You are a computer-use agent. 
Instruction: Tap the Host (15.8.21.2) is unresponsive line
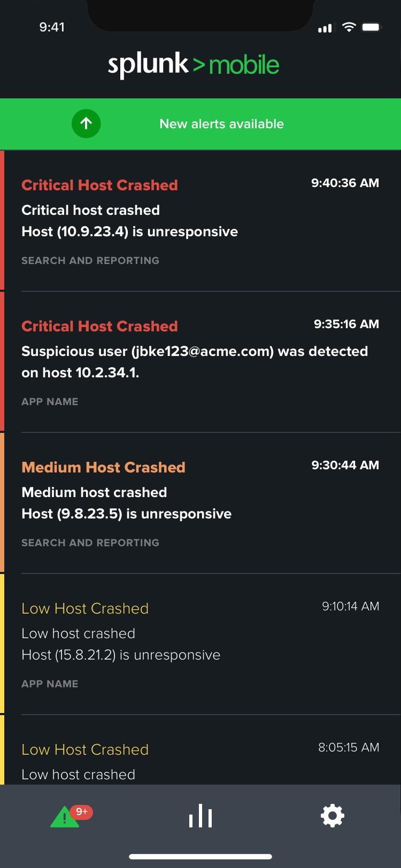[121, 655]
